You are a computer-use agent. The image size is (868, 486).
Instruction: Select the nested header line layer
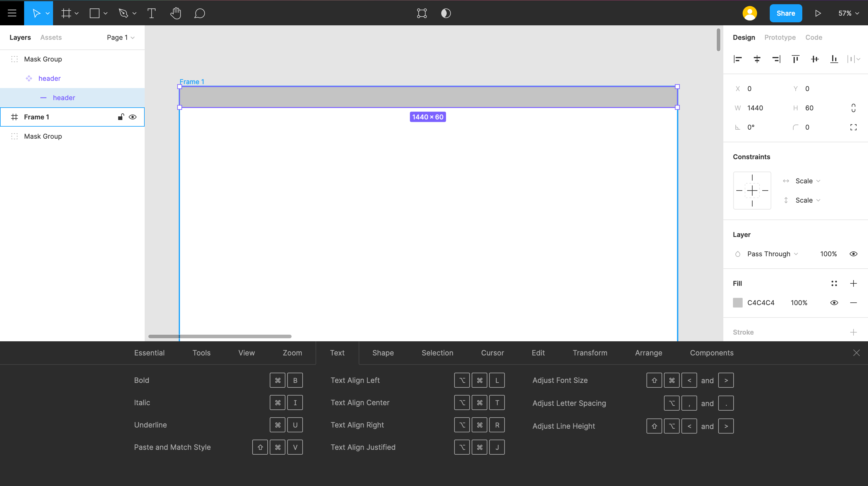[x=72, y=98]
